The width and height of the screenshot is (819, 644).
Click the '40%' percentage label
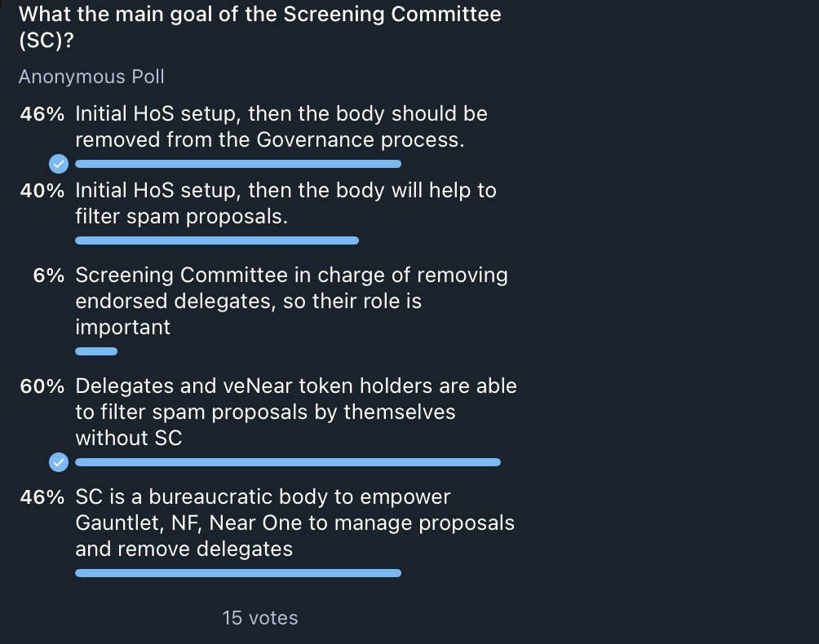coord(42,191)
